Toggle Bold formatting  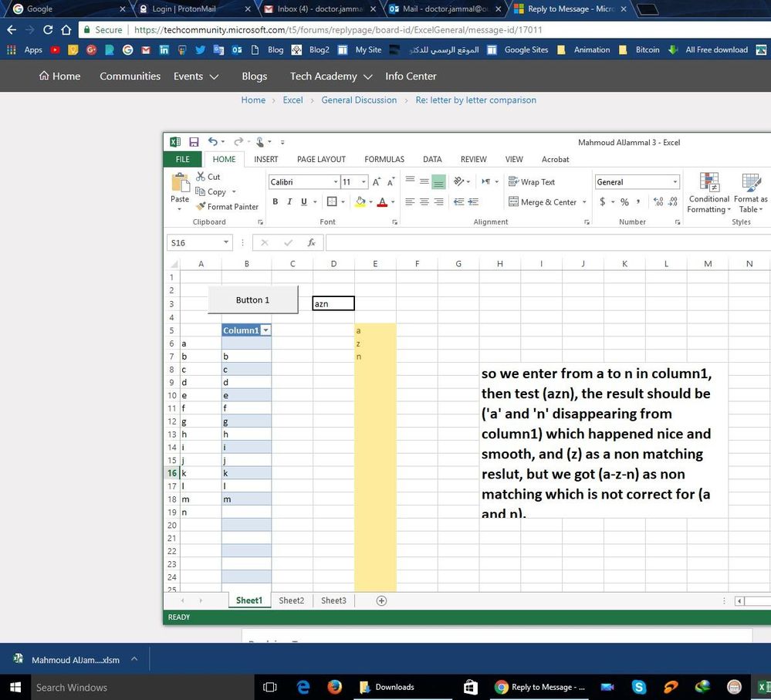point(276,201)
